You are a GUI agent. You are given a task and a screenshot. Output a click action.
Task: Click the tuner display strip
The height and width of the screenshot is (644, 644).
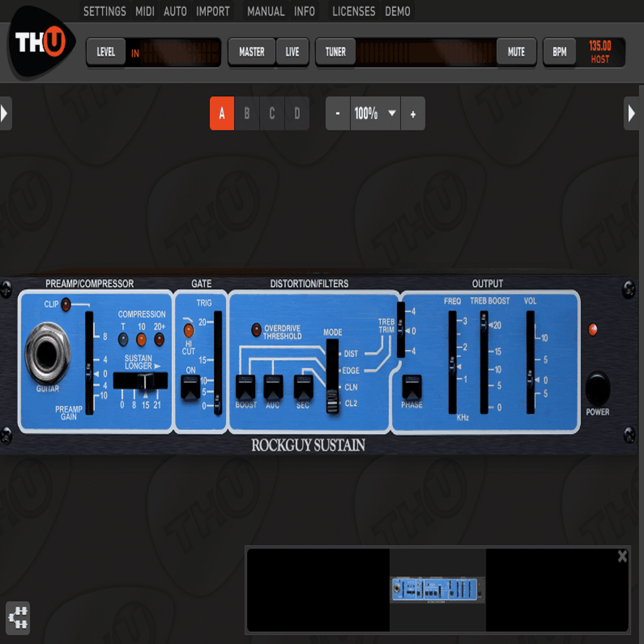tap(426, 52)
